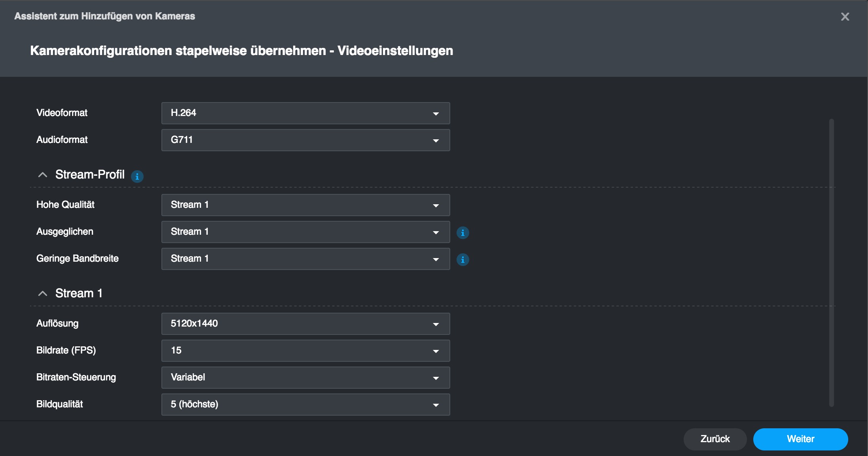The height and width of the screenshot is (456, 868).
Task: Click the Stream 1 section heading
Action: click(x=79, y=293)
